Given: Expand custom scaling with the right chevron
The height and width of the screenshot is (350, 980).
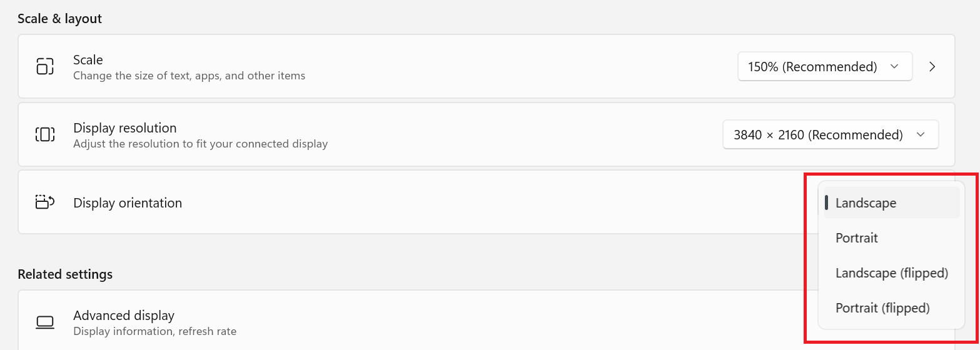Looking at the screenshot, I should point(932,66).
